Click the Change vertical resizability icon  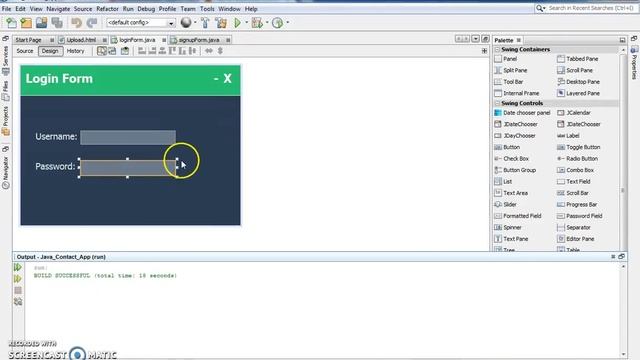click(220, 51)
